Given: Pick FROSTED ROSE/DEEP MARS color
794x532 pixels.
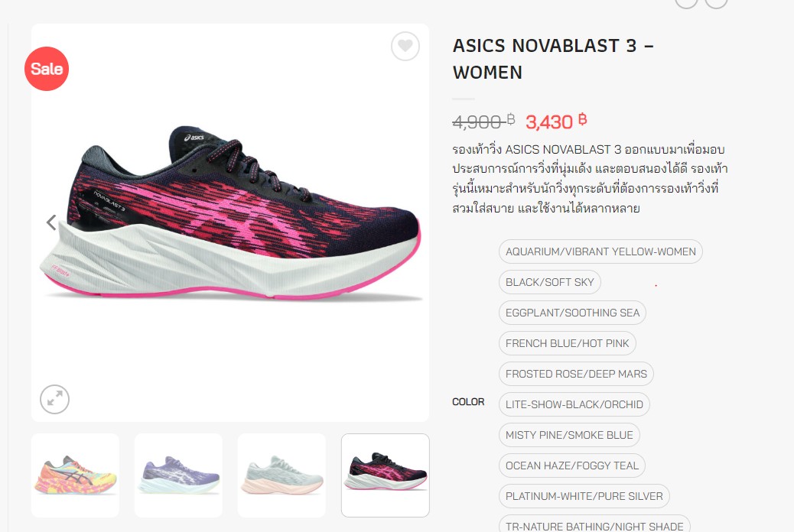Looking at the screenshot, I should click(x=576, y=374).
